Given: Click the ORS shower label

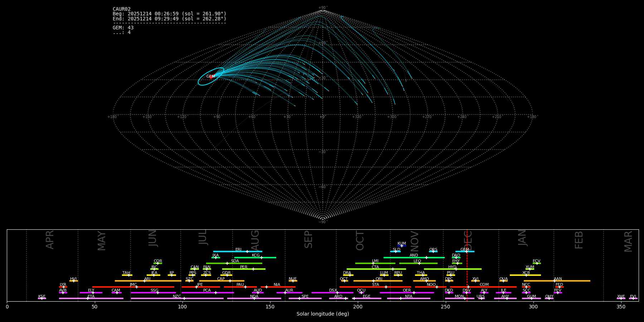Looking at the screenshot, I should (433, 250).
